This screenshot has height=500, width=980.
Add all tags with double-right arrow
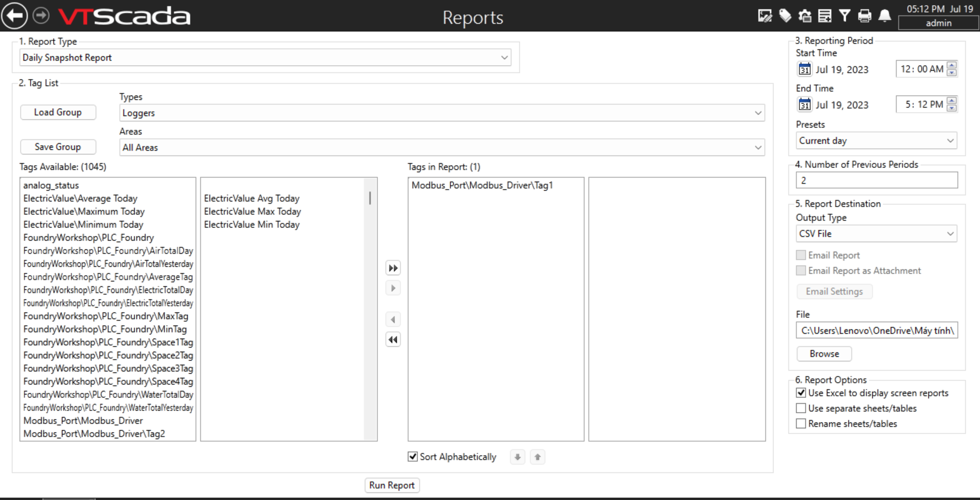click(393, 268)
